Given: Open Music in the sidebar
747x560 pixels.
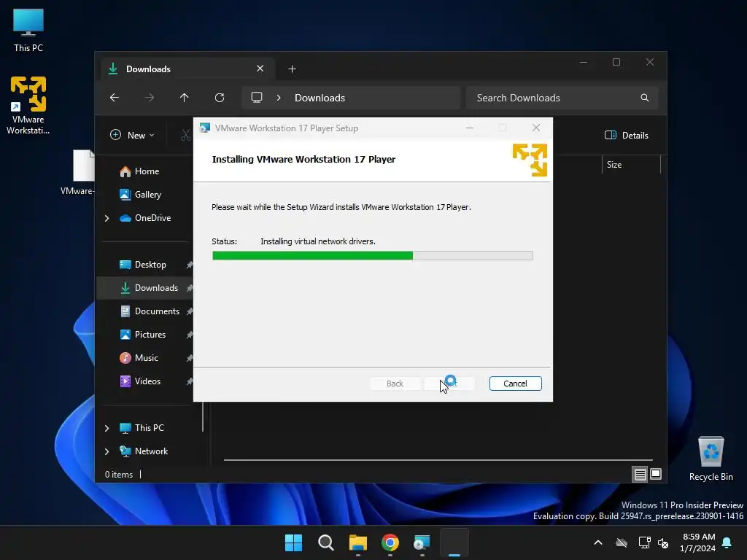Looking at the screenshot, I should click(146, 357).
